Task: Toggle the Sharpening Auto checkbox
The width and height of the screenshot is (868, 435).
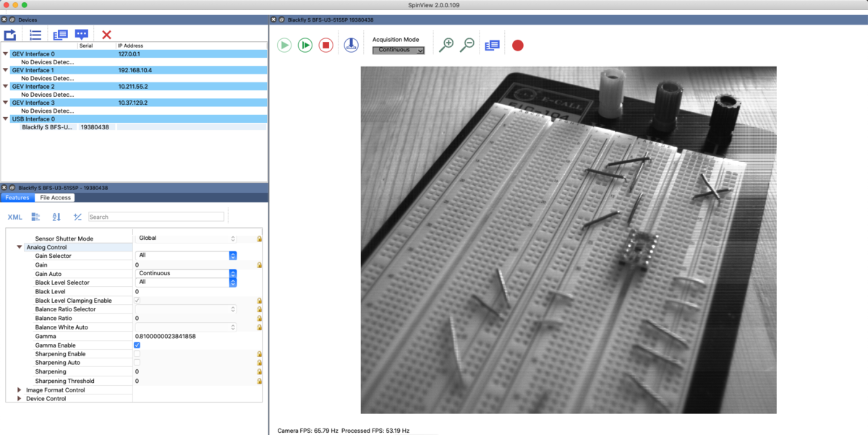Action: tap(137, 363)
